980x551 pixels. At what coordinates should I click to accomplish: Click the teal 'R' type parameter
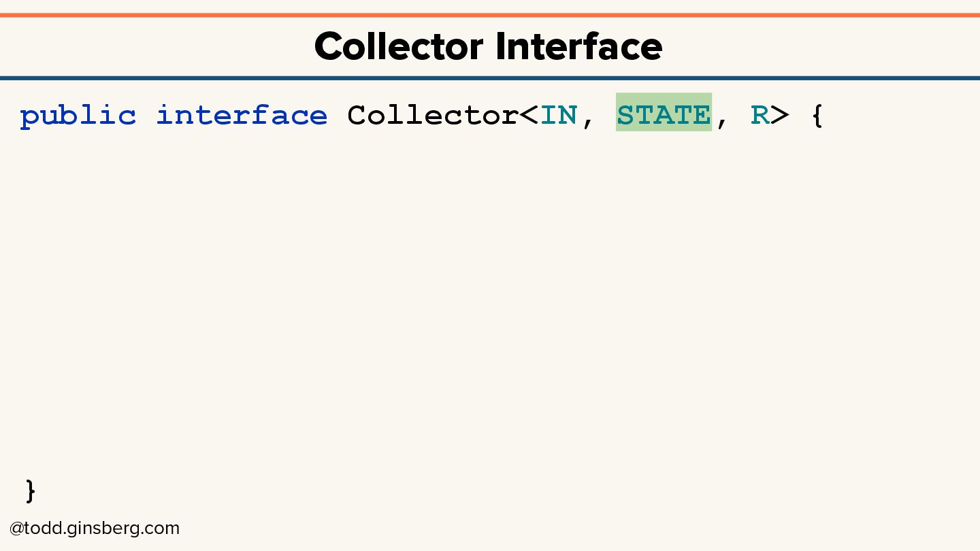[759, 115]
